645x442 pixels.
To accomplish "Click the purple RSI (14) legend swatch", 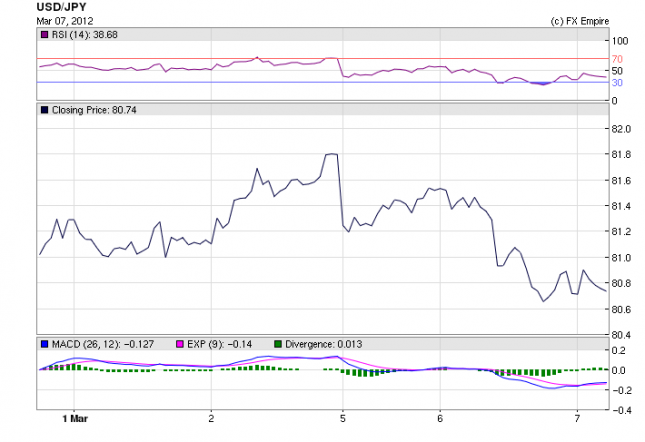I will tap(44, 34).
